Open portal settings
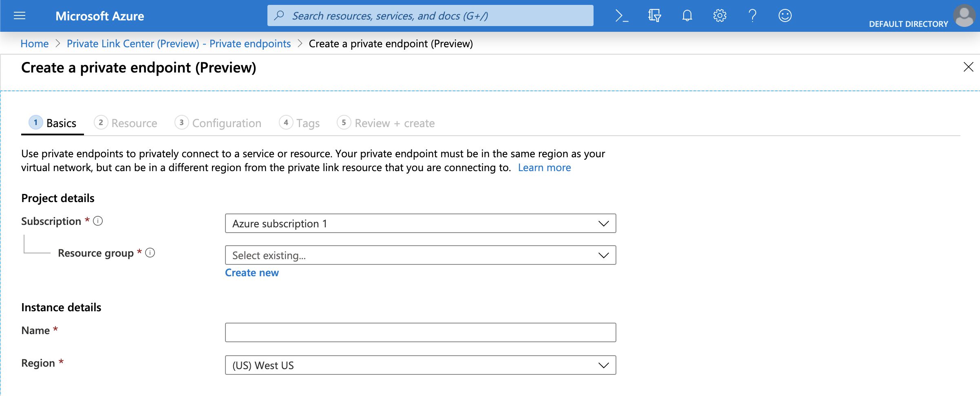The height and width of the screenshot is (396, 980). (x=720, y=16)
